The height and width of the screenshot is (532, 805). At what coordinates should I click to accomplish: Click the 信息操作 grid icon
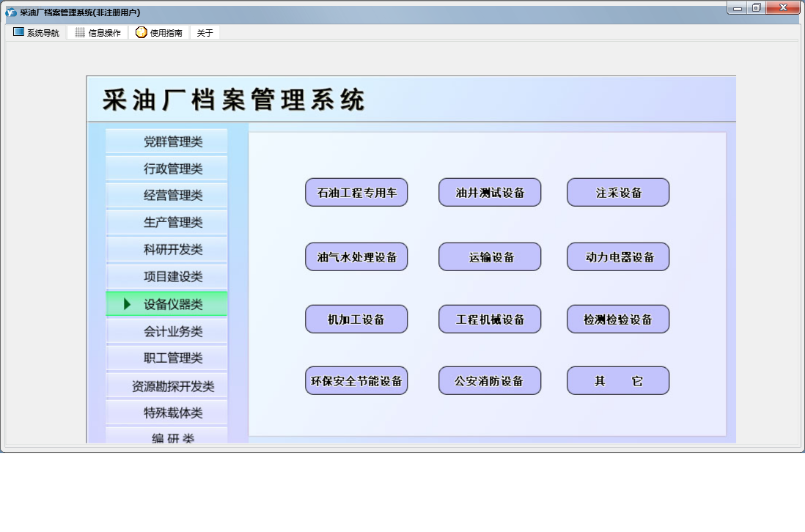coord(80,32)
